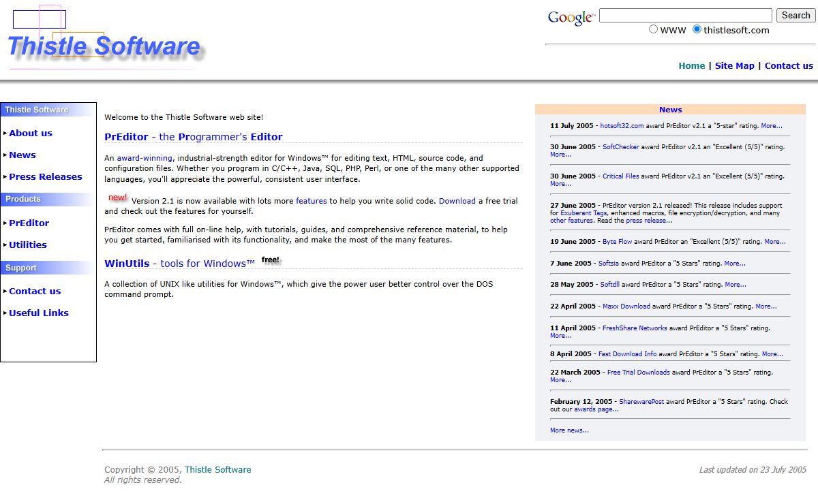Click the News panel header
The image size is (818, 504).
pos(670,110)
